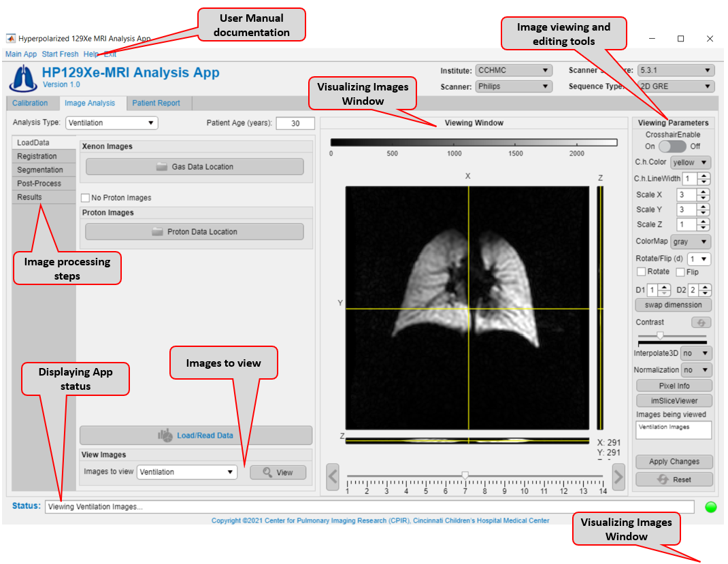This screenshot has height=564, width=728.
Task: Go to next slice with right arrow
Action: point(618,477)
